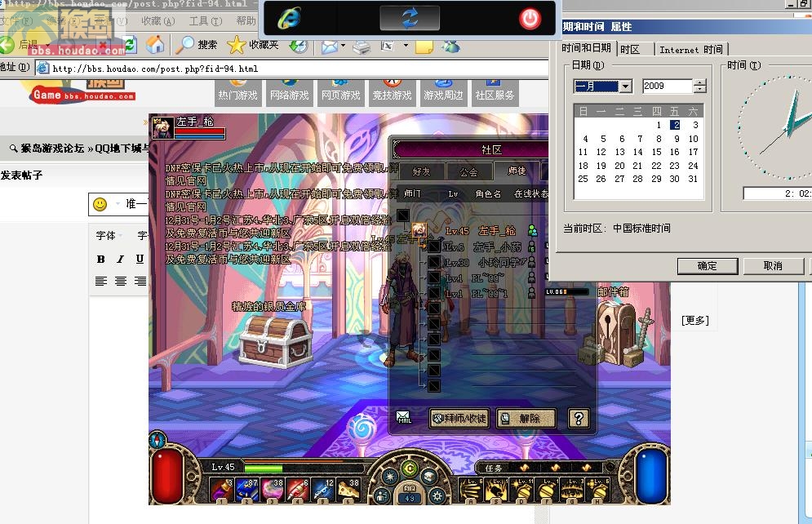The height and width of the screenshot is (524, 812).
Task: Click the 拜师/收徒 button
Action: click(459, 418)
